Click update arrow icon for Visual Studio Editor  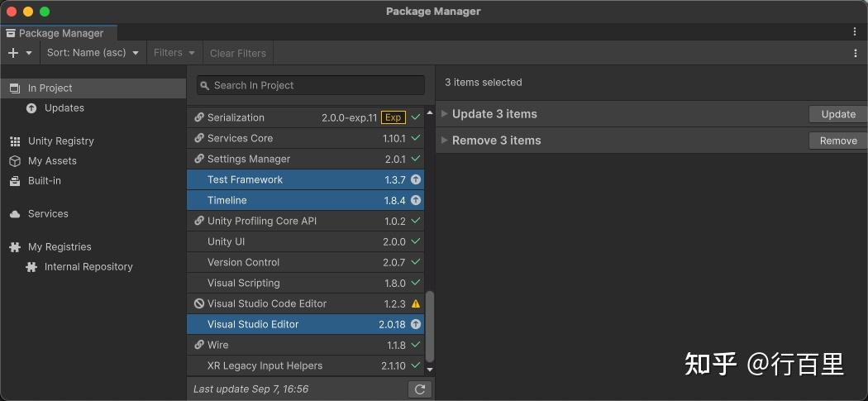(416, 325)
